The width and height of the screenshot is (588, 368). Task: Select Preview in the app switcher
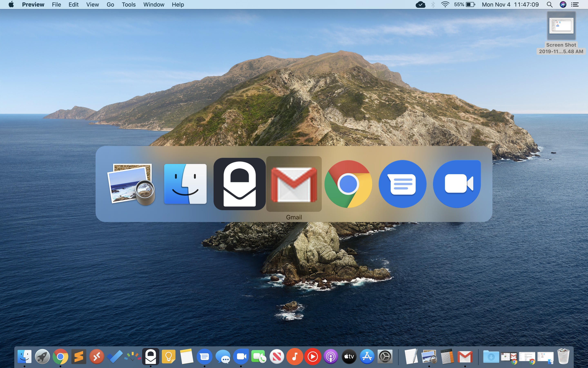(x=131, y=184)
